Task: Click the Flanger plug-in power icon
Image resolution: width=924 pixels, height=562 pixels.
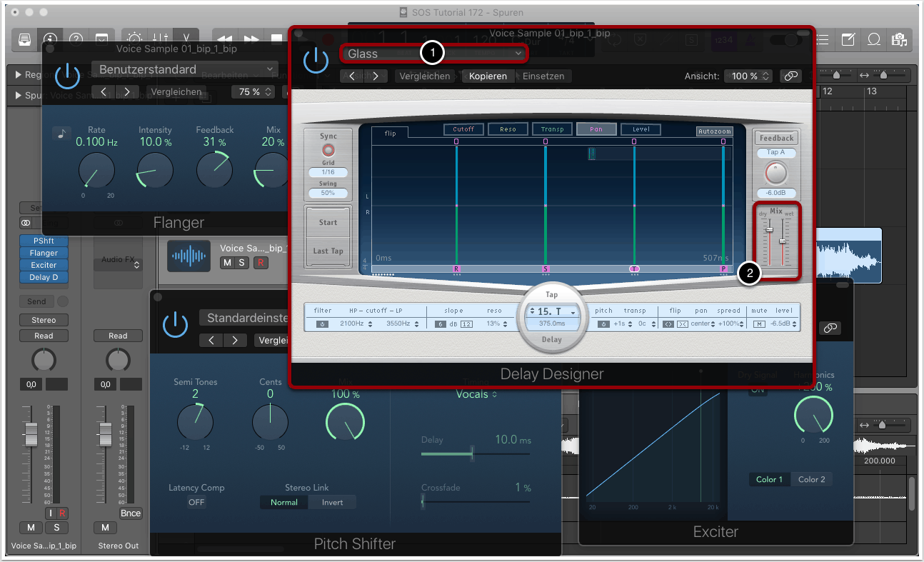Action: tap(66, 75)
